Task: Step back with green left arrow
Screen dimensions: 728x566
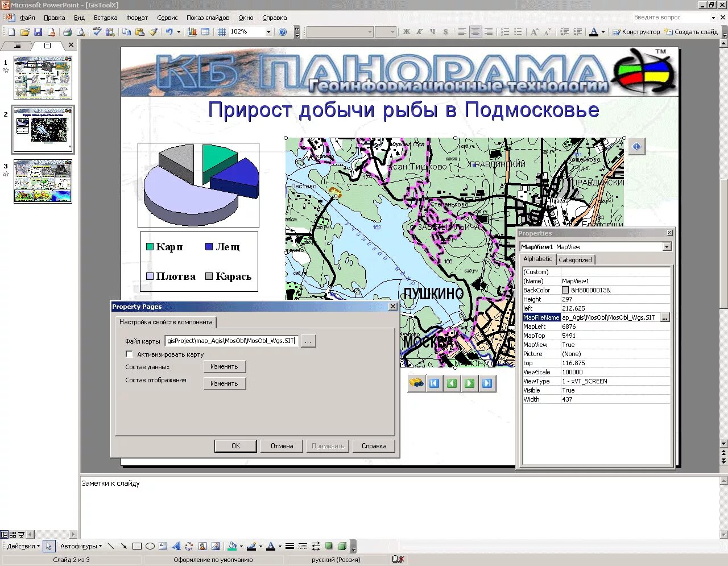Action: [452, 383]
